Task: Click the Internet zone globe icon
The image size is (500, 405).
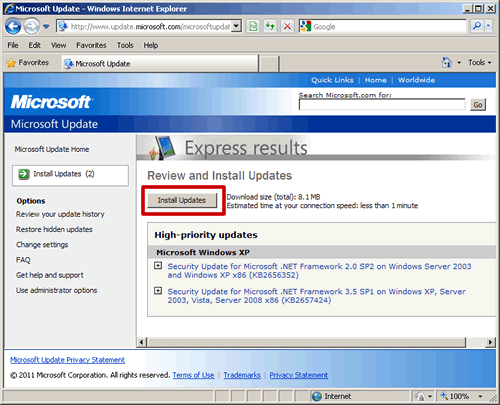Action: tap(317, 396)
